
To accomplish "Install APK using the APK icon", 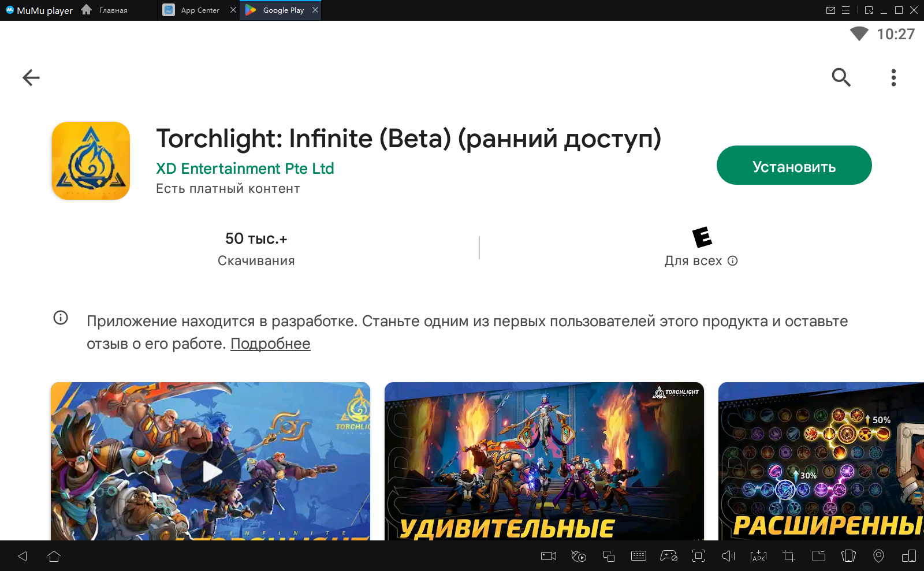I will pos(758,556).
